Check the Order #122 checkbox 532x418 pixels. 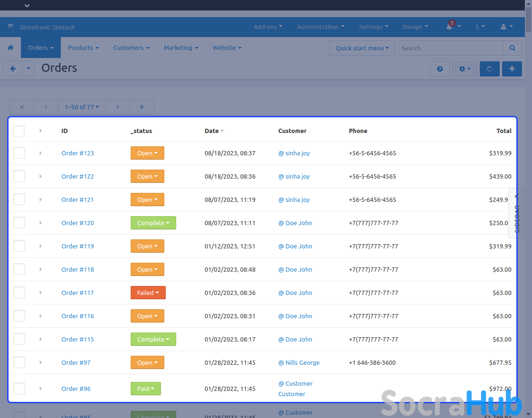click(x=19, y=176)
